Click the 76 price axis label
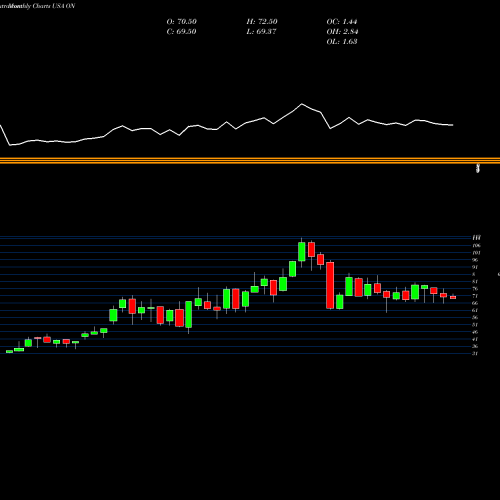 475,289
